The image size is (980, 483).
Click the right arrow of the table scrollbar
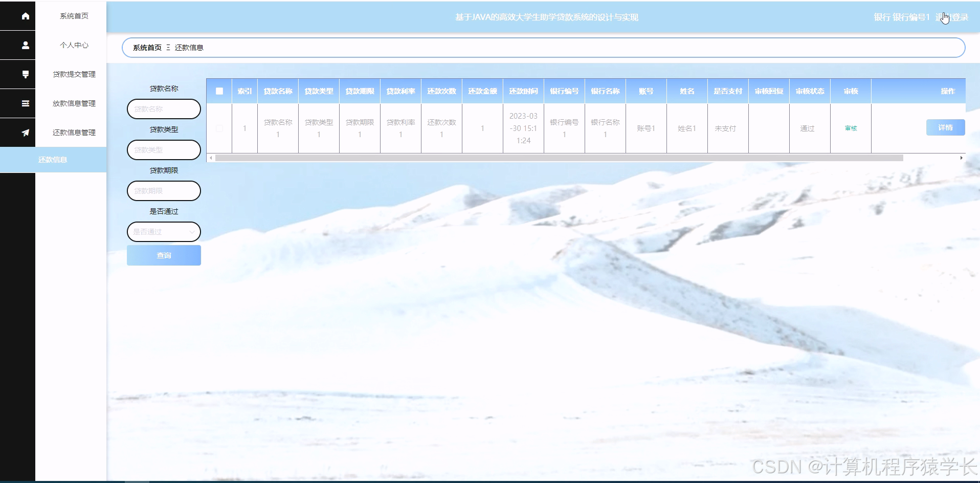962,158
